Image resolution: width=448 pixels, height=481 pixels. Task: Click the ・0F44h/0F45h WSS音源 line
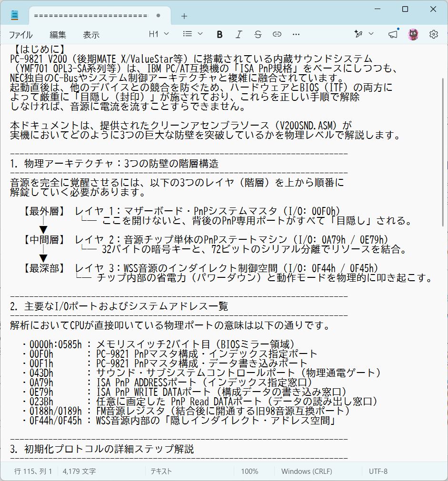179,421
